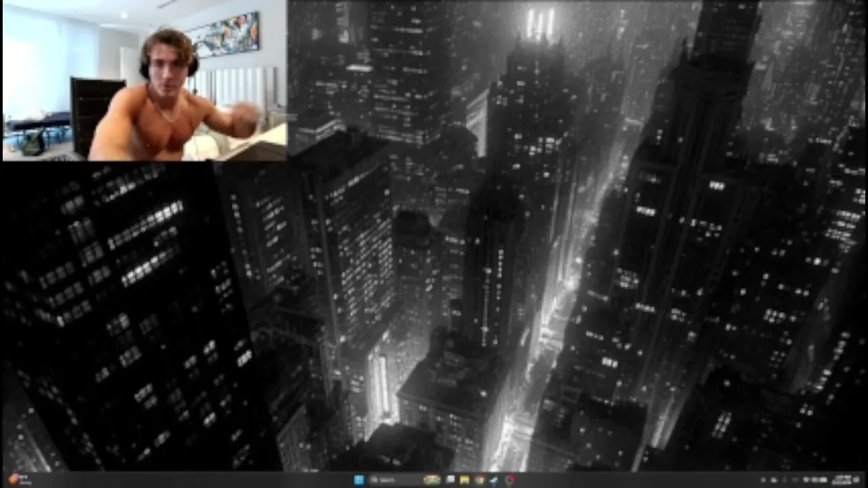The height and width of the screenshot is (488, 868).
Task: Open the search highlight food icon
Action: coord(432,480)
